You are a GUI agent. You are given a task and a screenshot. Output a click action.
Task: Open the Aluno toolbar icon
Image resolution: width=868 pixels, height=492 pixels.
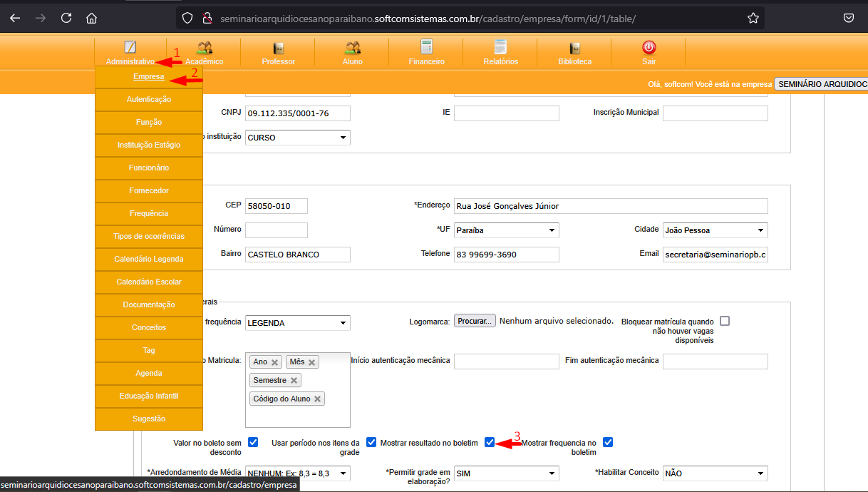[352, 48]
